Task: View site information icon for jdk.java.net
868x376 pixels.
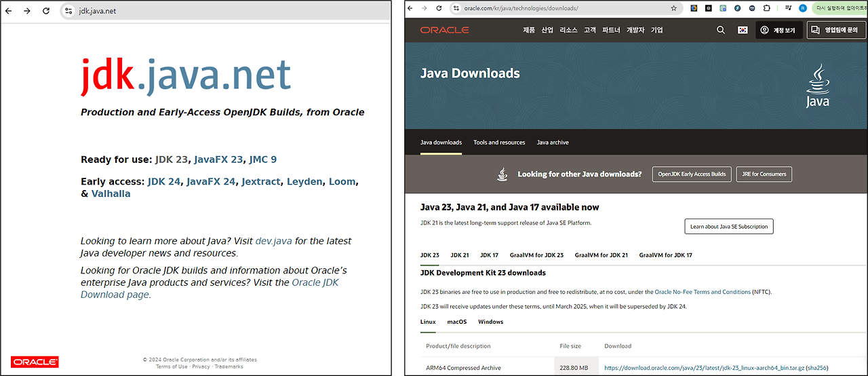Action: (68, 11)
